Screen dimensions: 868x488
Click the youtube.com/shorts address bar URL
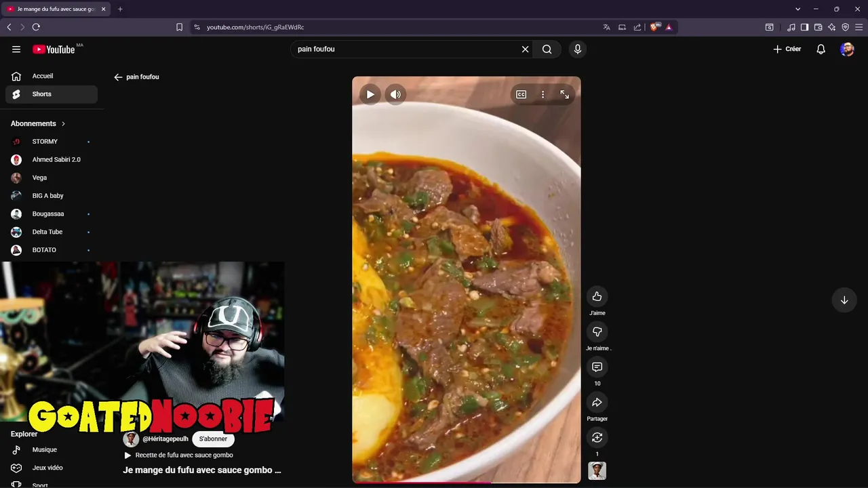click(x=255, y=27)
